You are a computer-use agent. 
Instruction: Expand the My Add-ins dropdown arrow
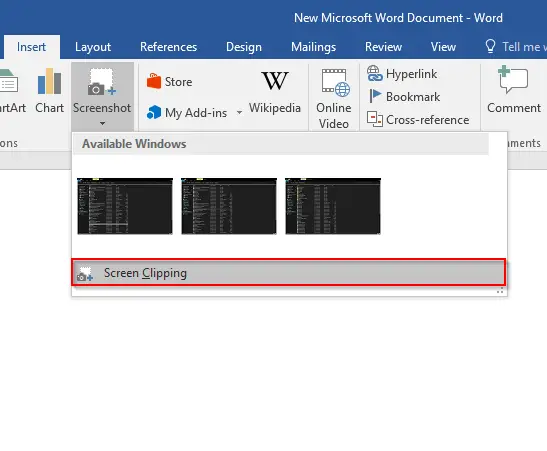click(x=239, y=112)
